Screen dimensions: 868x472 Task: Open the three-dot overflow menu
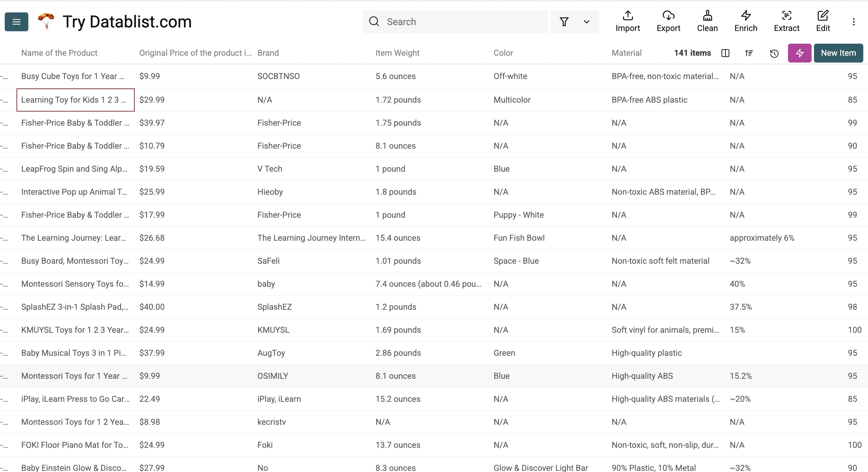pos(854,22)
